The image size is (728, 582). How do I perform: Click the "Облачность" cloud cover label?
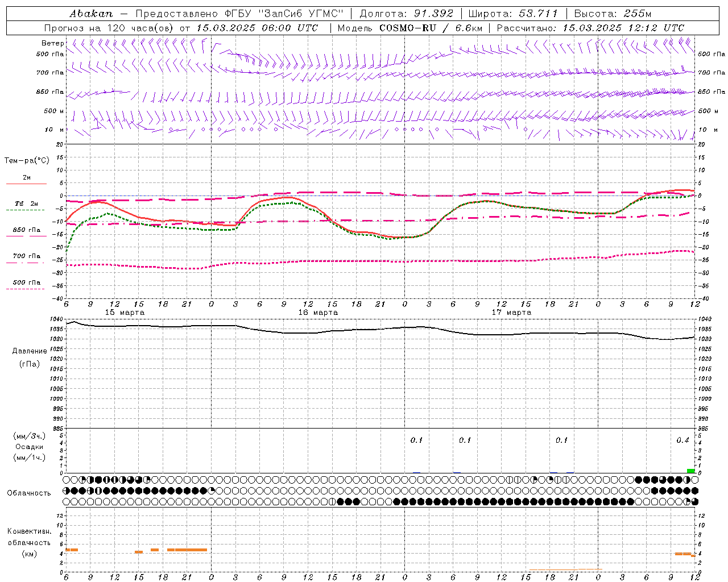click(29, 493)
